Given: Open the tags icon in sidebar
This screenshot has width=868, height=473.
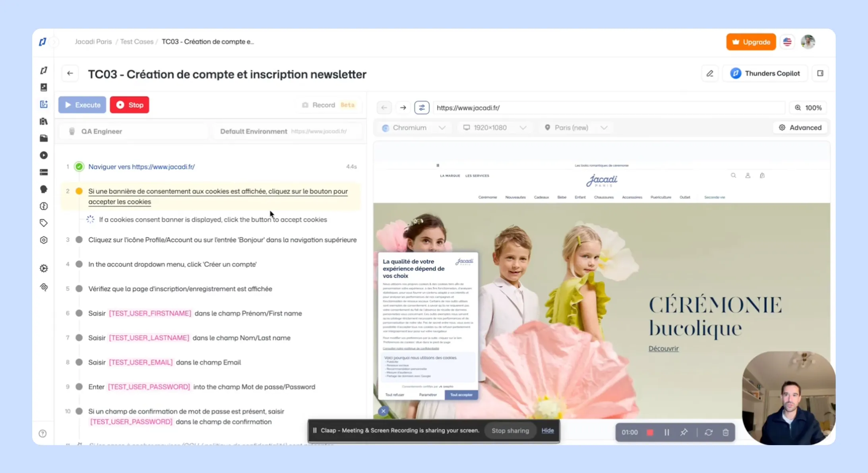Looking at the screenshot, I should click(x=44, y=223).
